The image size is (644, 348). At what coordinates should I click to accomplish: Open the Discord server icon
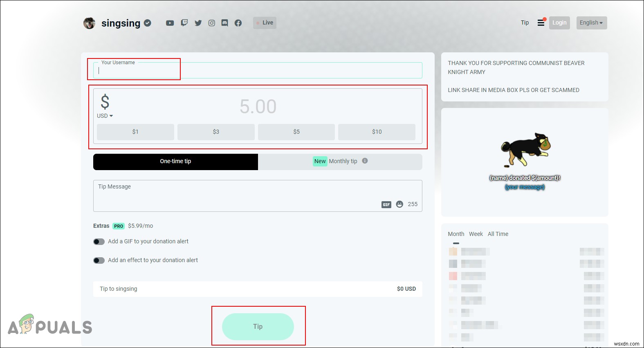click(x=225, y=23)
